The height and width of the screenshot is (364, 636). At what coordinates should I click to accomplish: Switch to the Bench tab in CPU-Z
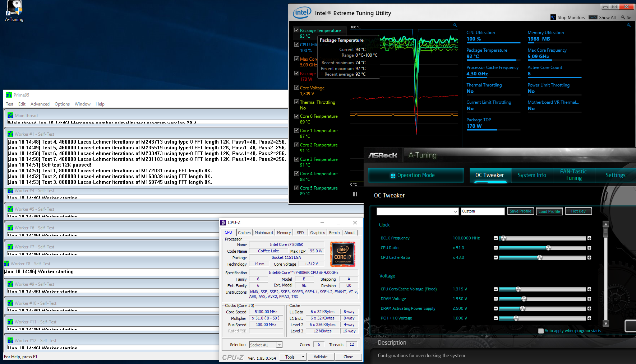(x=334, y=233)
